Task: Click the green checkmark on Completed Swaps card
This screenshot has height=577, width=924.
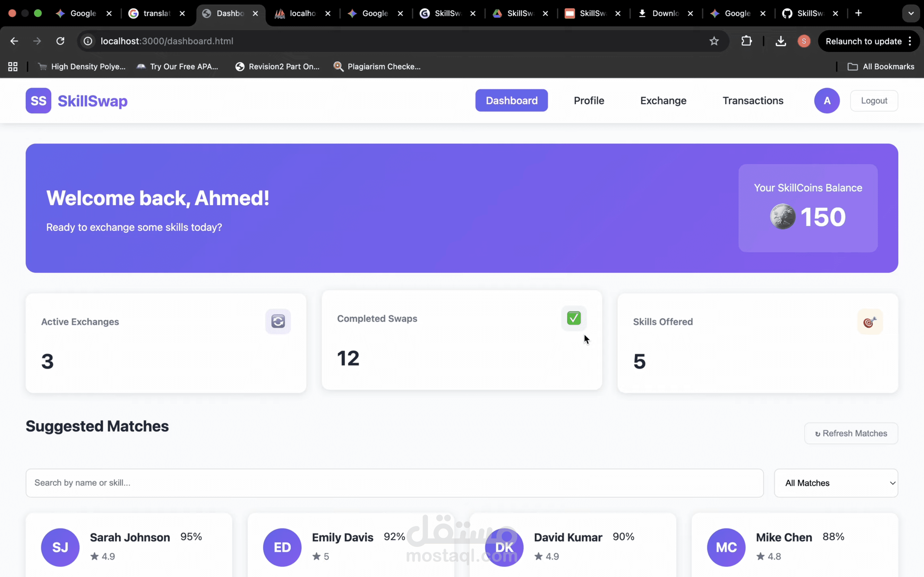Action: point(574,318)
